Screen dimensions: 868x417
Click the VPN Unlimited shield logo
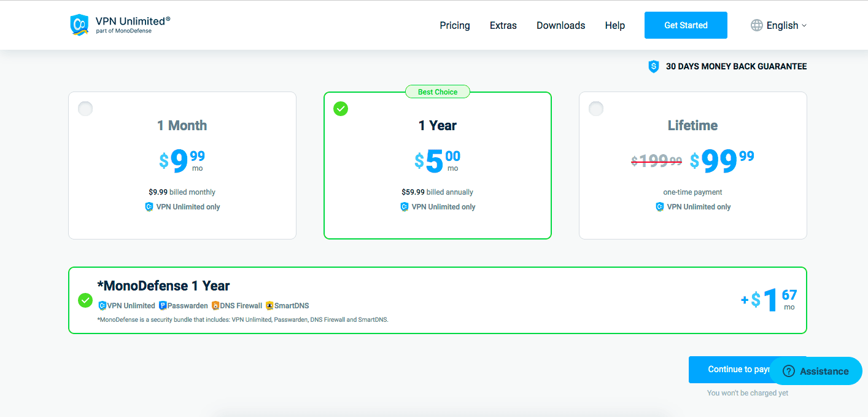pos(80,25)
